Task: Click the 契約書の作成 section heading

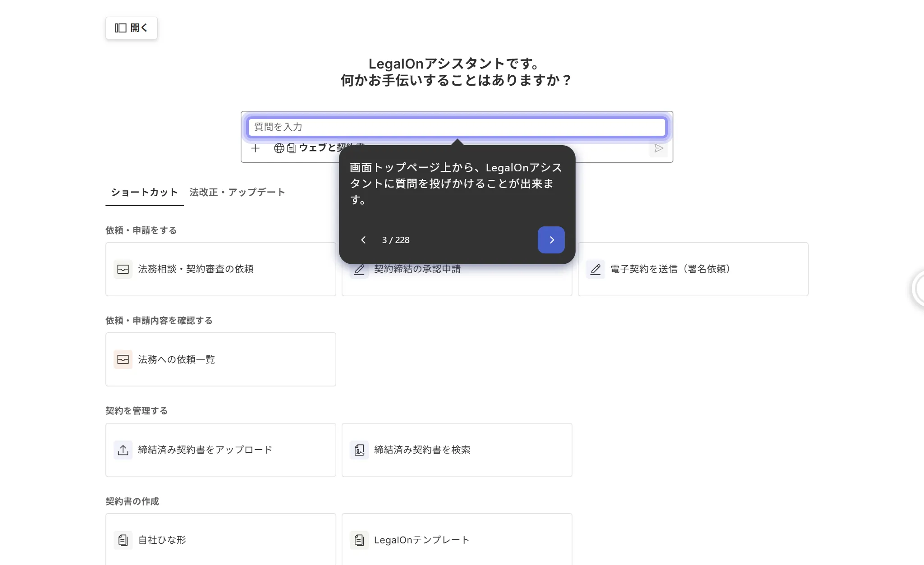Action: point(132,501)
